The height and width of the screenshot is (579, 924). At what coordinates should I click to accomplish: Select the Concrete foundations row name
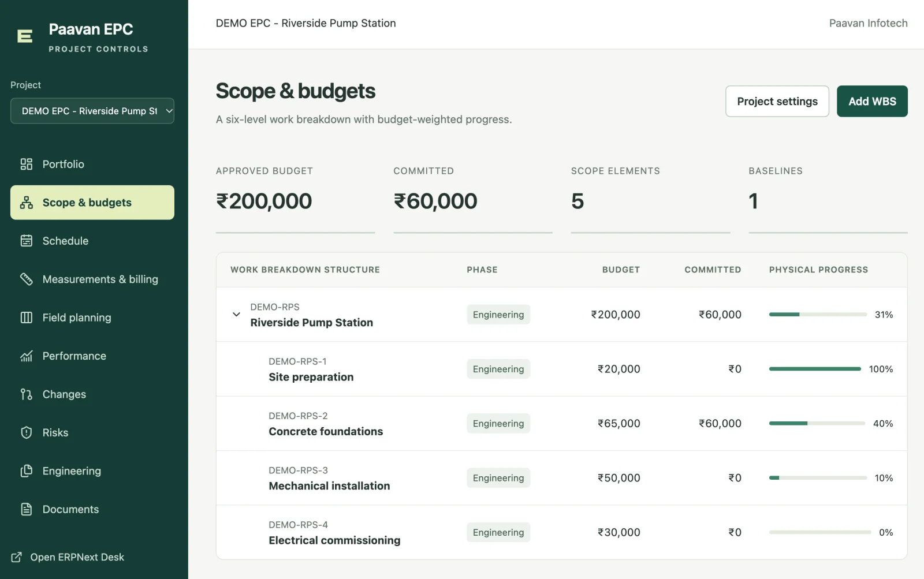tap(326, 431)
